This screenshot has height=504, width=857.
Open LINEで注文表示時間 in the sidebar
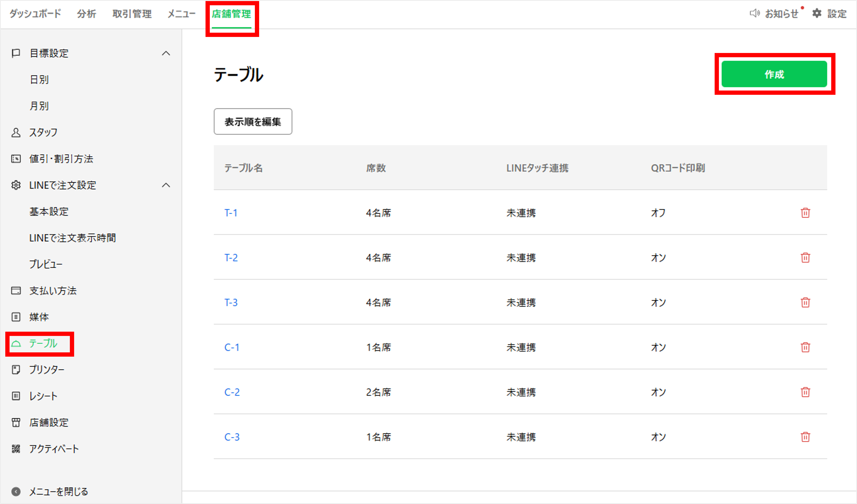coord(72,238)
